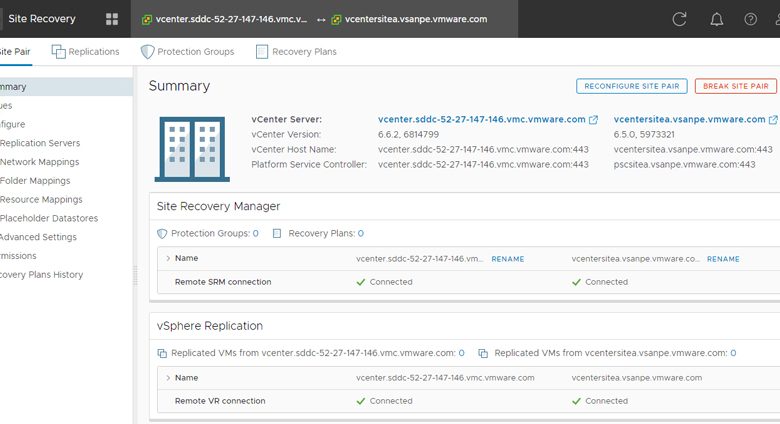Click the bidirectional arrow between sites
This screenshot has width=780, height=424.
tap(321, 20)
